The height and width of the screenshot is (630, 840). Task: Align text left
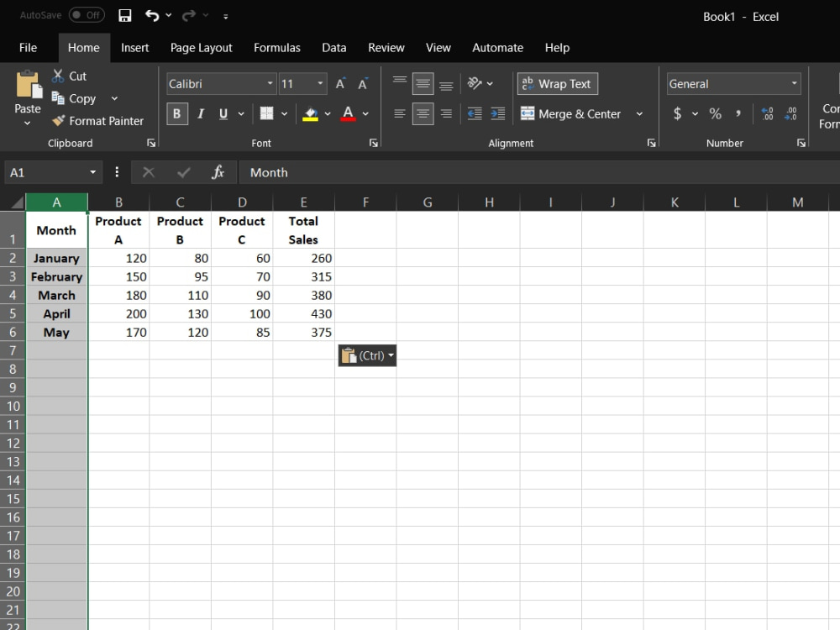point(400,113)
